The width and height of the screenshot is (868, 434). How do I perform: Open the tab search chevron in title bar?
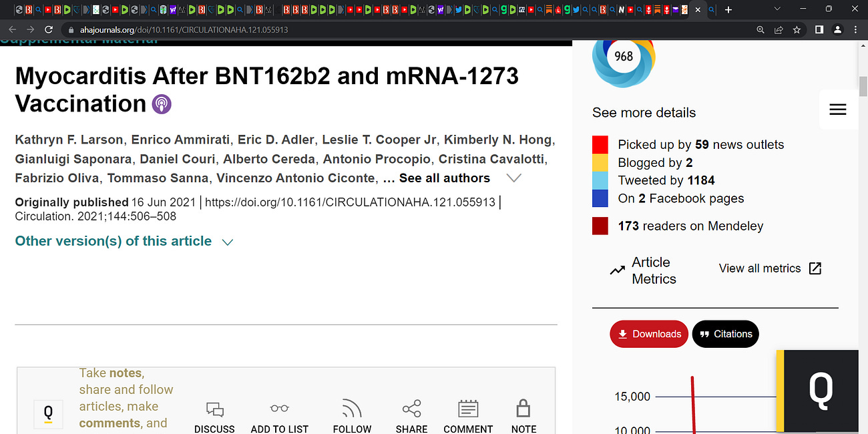(777, 9)
